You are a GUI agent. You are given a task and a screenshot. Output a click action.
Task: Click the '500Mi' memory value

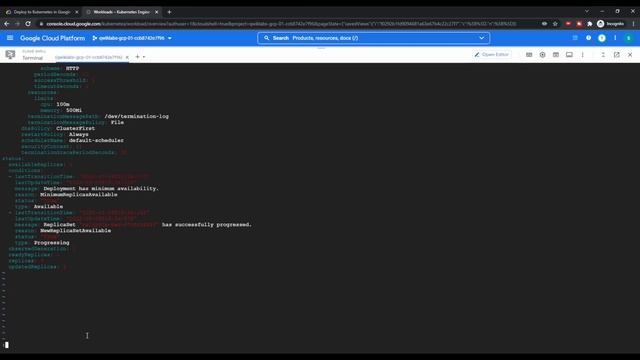74,110
